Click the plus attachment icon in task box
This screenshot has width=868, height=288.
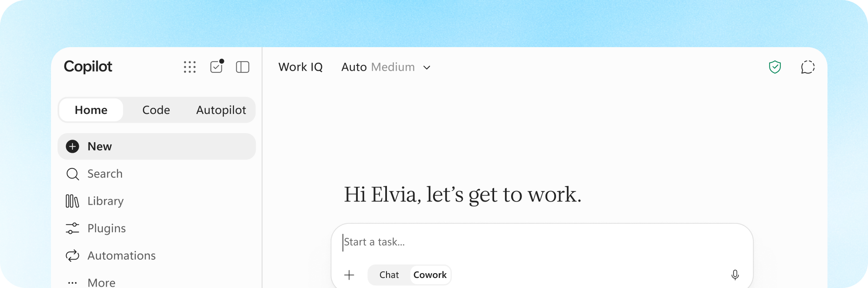(x=349, y=275)
